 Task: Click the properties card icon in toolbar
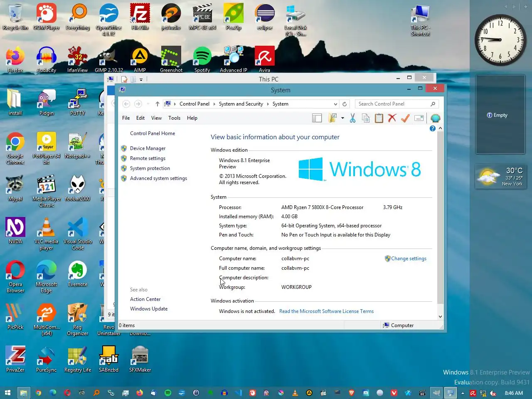(419, 118)
